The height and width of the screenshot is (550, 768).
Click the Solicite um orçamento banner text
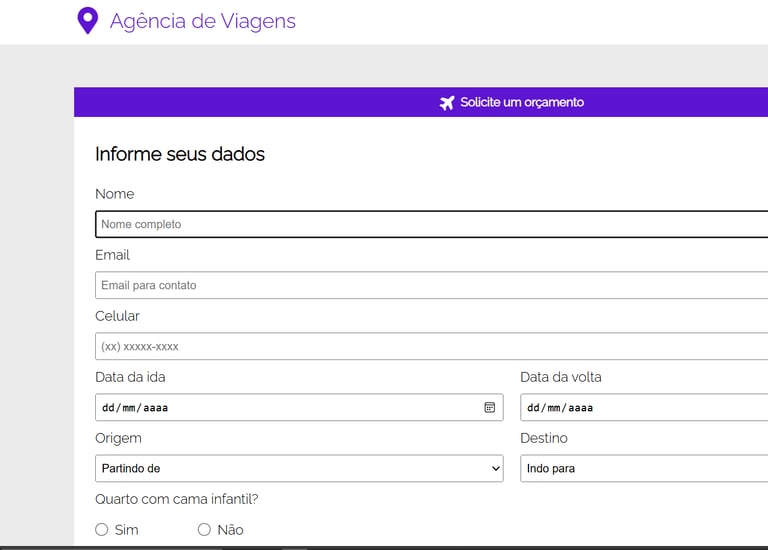522,102
